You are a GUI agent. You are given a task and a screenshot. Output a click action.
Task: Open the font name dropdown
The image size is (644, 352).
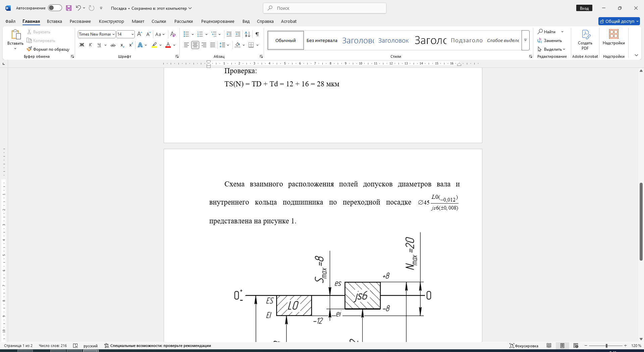(113, 34)
